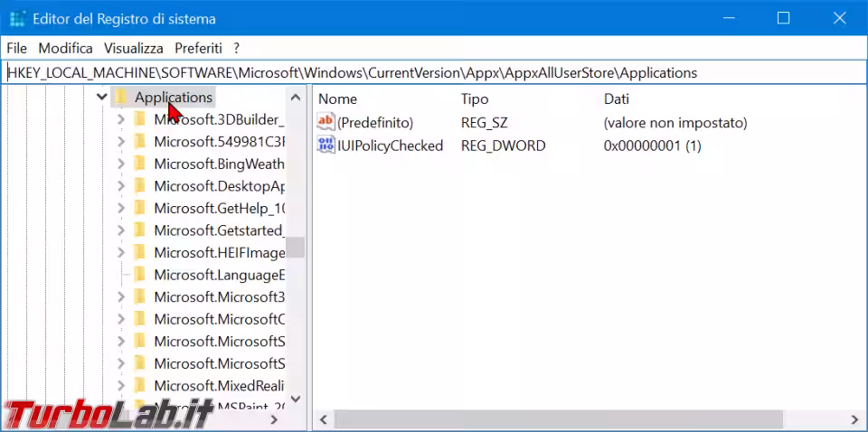The height and width of the screenshot is (432, 868).
Task: Select the IUIPolicyChecked value name
Action: [x=390, y=146]
